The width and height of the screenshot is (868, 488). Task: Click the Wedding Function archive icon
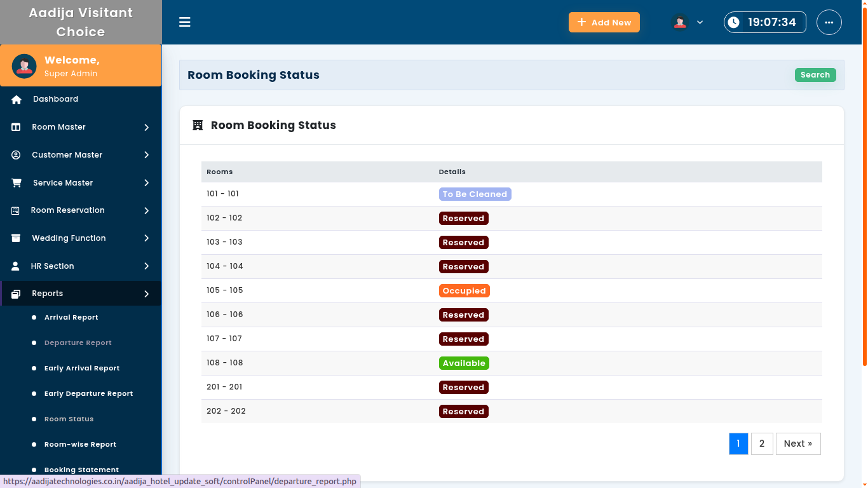coord(16,238)
